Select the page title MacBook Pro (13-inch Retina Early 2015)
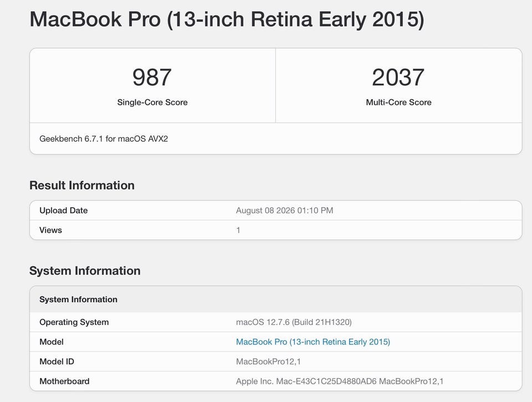This screenshot has width=532, height=402. [227, 19]
